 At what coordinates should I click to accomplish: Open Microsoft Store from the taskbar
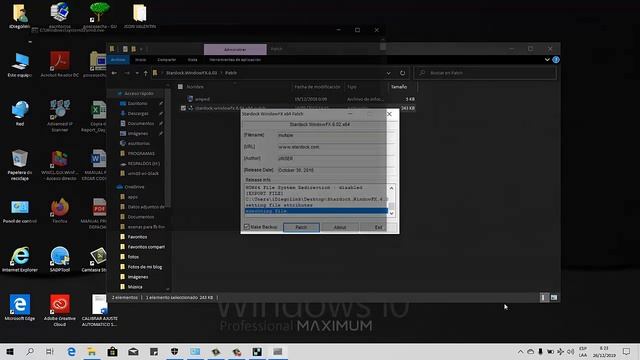tap(112, 351)
